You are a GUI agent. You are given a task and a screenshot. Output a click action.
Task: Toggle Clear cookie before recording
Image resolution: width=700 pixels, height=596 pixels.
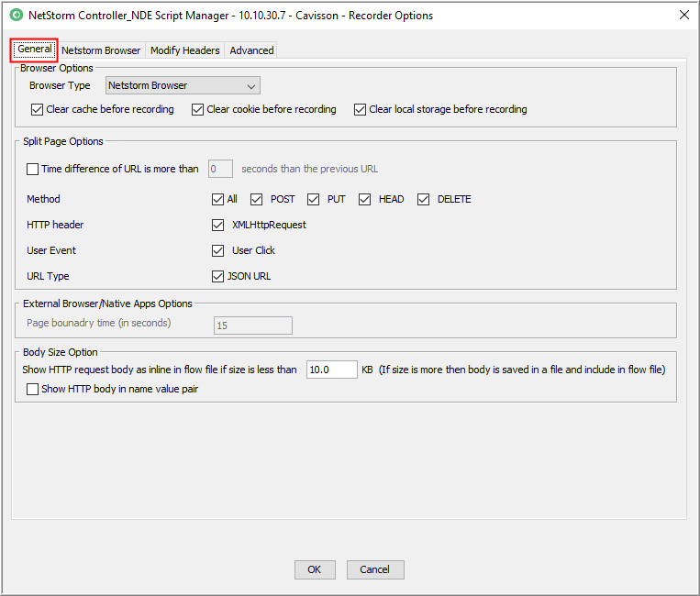coord(197,109)
